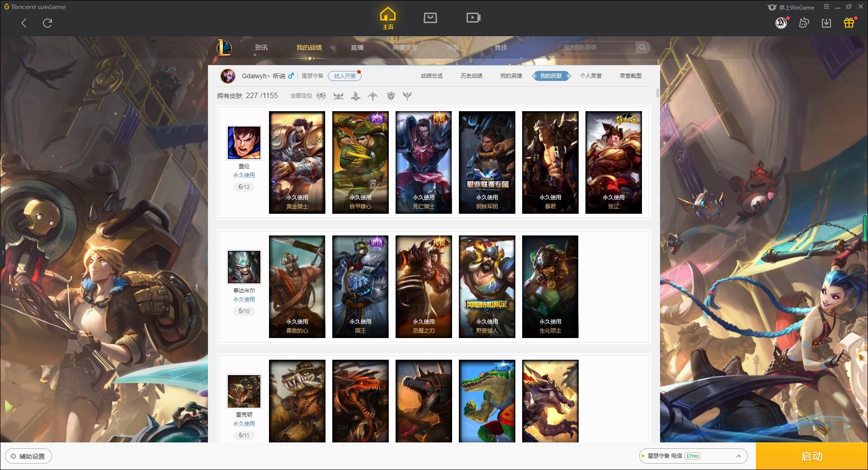The width and height of the screenshot is (868, 470).
Task: Click the 泰达米尔 champion portrait
Action: [244, 267]
